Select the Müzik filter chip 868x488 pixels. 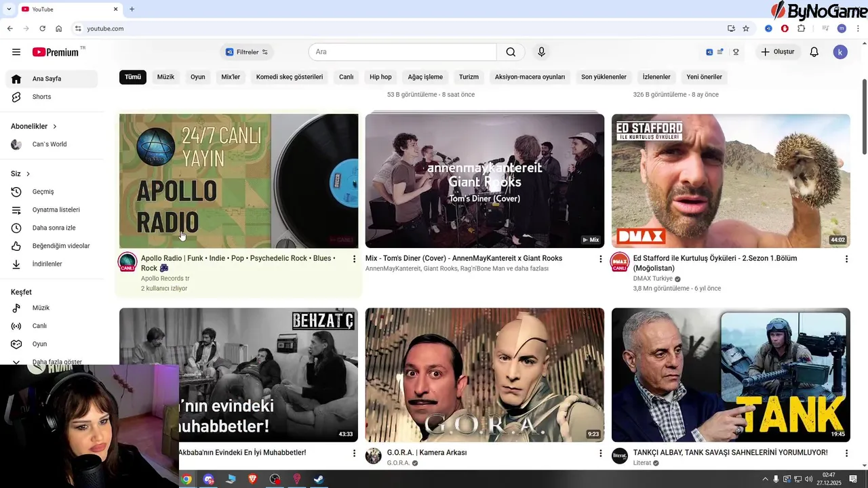[165, 77]
